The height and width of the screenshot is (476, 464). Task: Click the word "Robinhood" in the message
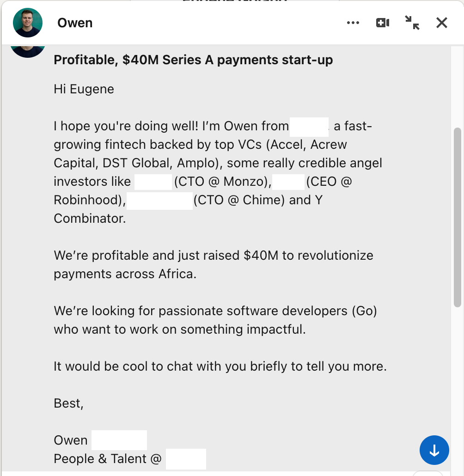[86, 200]
